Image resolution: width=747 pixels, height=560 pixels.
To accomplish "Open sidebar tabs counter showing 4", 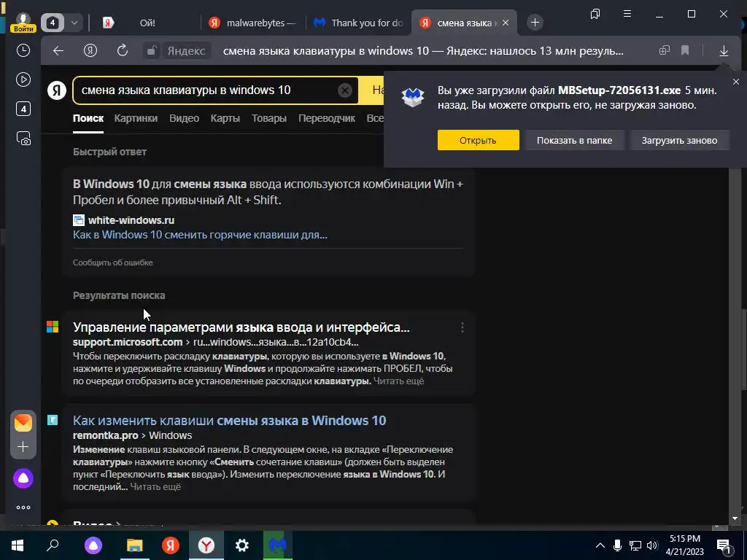I will 23,109.
